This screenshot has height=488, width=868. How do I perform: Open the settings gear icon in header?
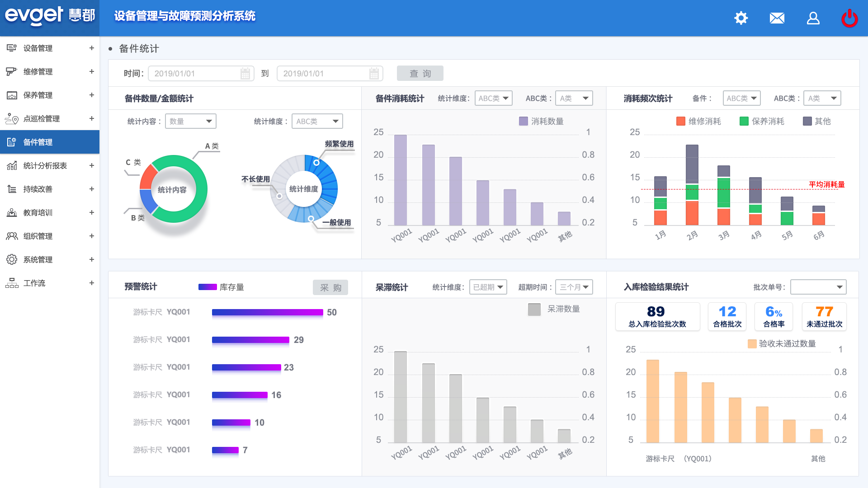(x=741, y=18)
